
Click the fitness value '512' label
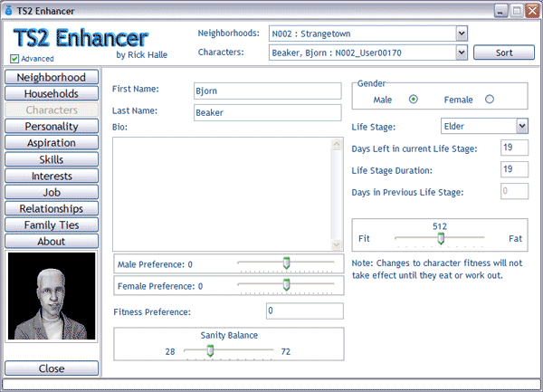point(440,226)
